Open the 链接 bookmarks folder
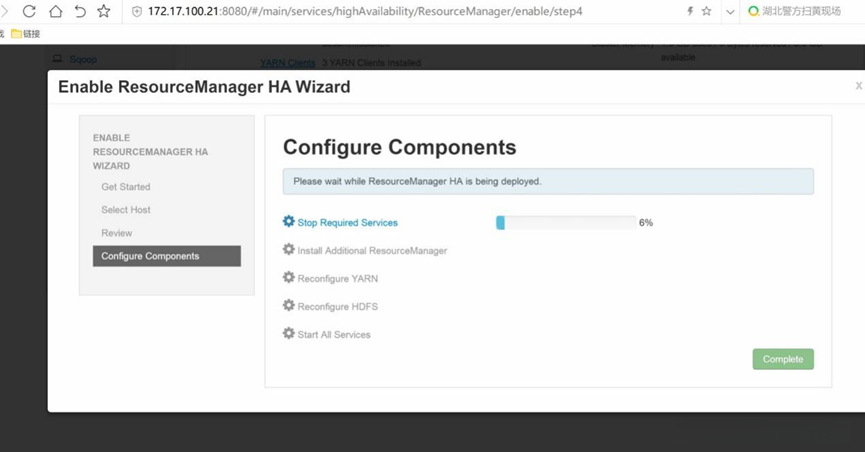 (x=26, y=34)
